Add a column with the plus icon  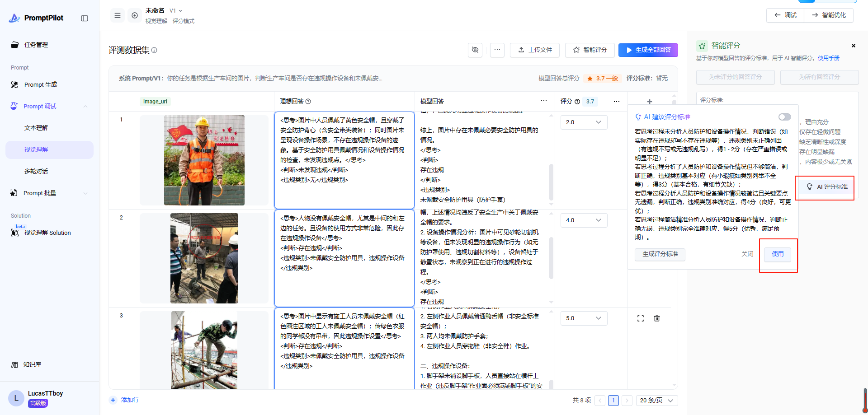(x=650, y=102)
